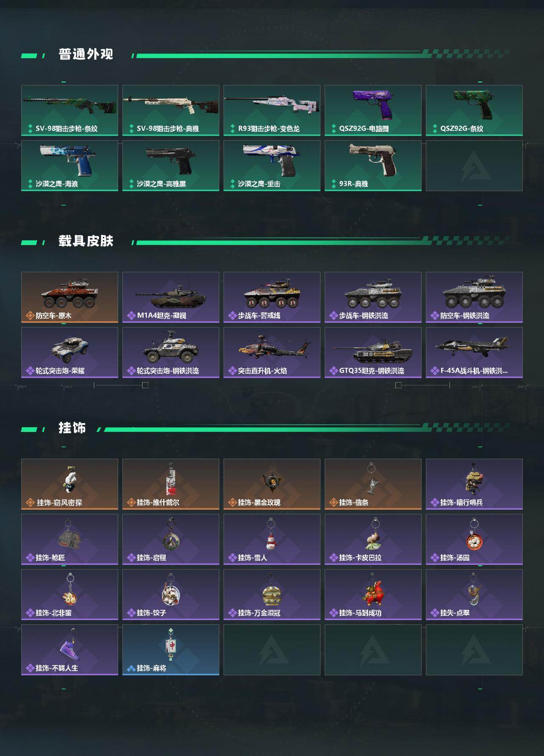The width and height of the screenshot is (544, 756).
Task: Select the 挂饰-窃风密探 charm
Action: coord(70,484)
